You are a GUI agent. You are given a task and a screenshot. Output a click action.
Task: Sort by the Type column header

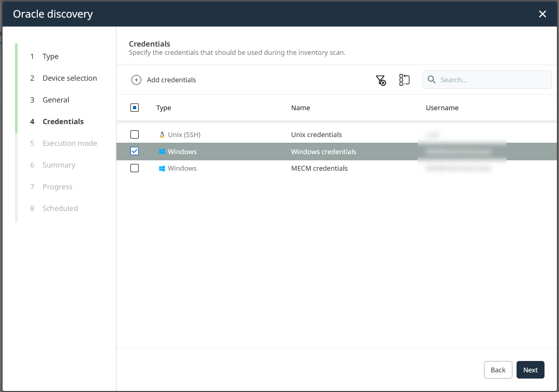(x=164, y=108)
